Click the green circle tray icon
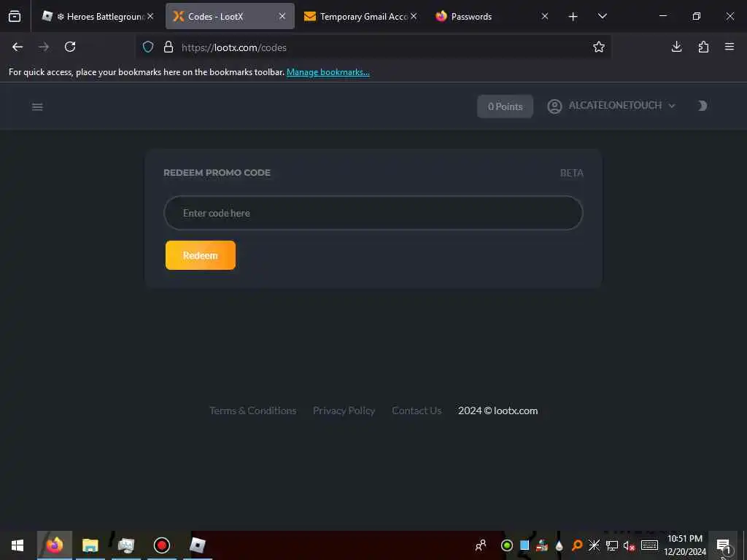 click(x=507, y=545)
